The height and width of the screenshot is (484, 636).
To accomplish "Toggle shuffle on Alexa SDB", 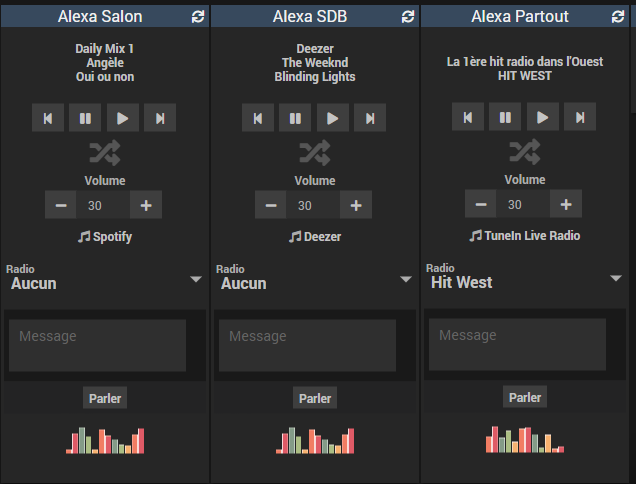I will tap(314, 153).
